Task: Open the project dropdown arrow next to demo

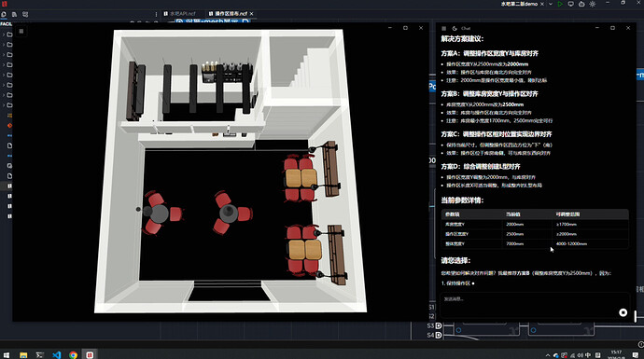Action: coord(551,4)
